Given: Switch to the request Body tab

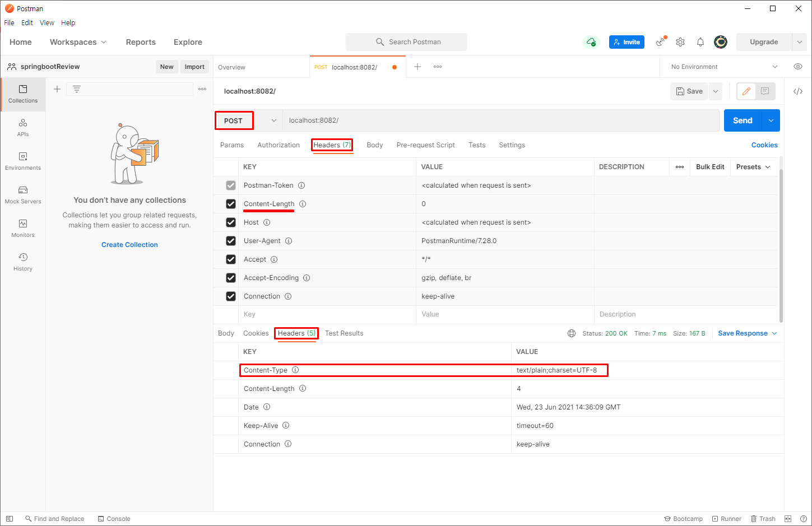Looking at the screenshot, I should (375, 145).
